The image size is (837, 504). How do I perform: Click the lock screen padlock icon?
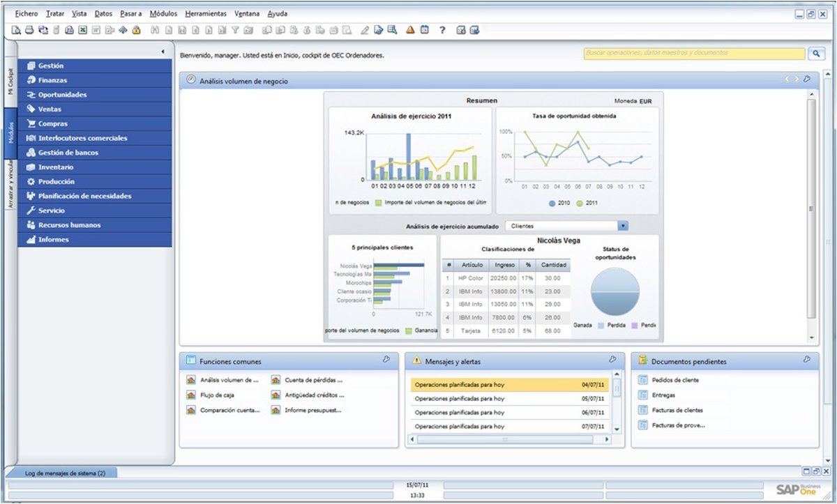click(x=136, y=30)
